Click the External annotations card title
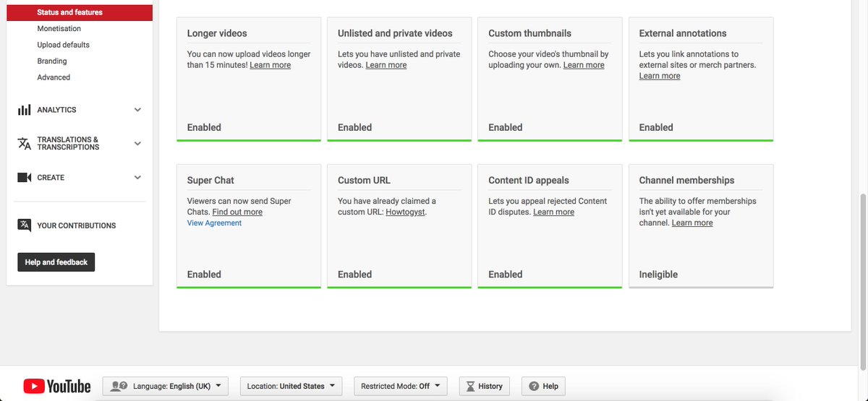Image resolution: width=868 pixels, height=401 pixels. coord(683,33)
